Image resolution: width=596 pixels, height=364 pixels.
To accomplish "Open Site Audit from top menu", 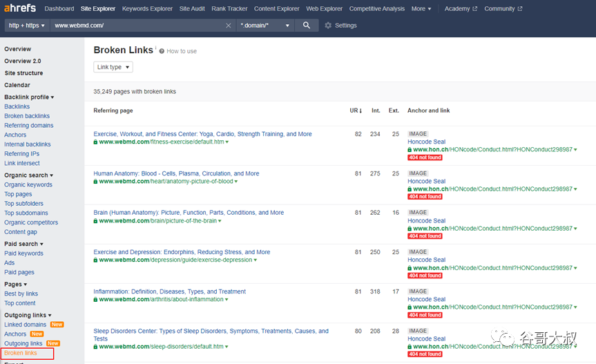I will pyautogui.click(x=192, y=9).
